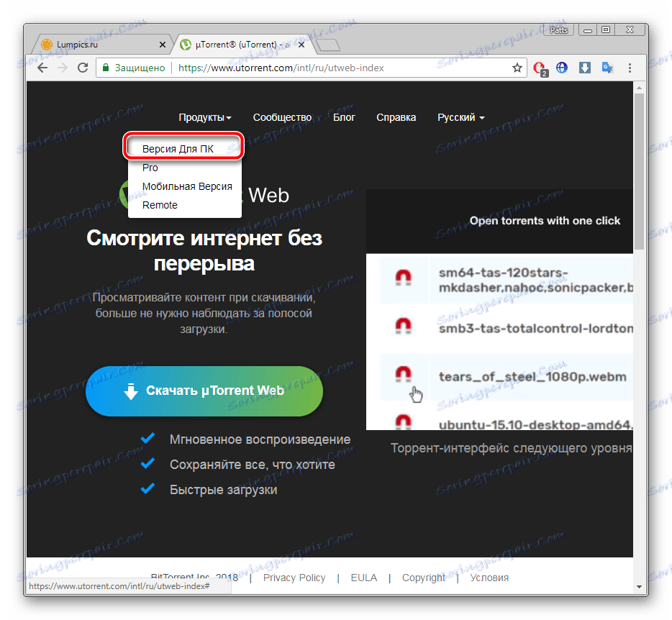Click the back navigation arrow

(x=42, y=67)
